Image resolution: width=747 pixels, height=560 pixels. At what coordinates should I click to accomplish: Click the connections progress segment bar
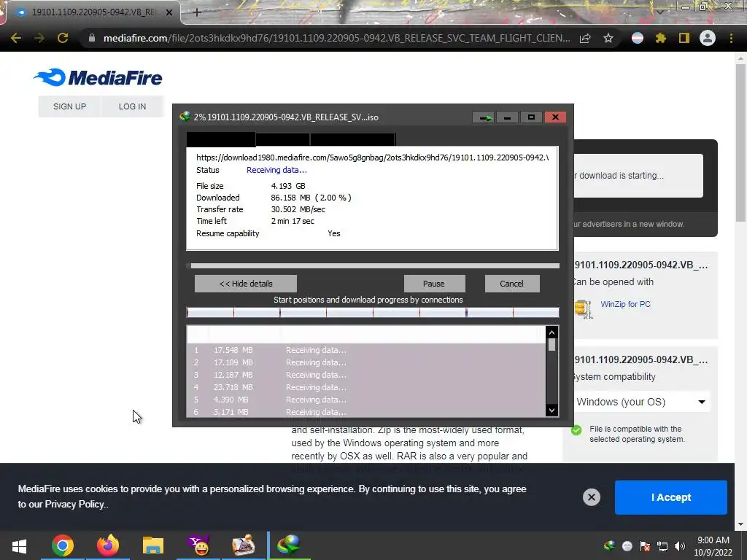point(373,312)
